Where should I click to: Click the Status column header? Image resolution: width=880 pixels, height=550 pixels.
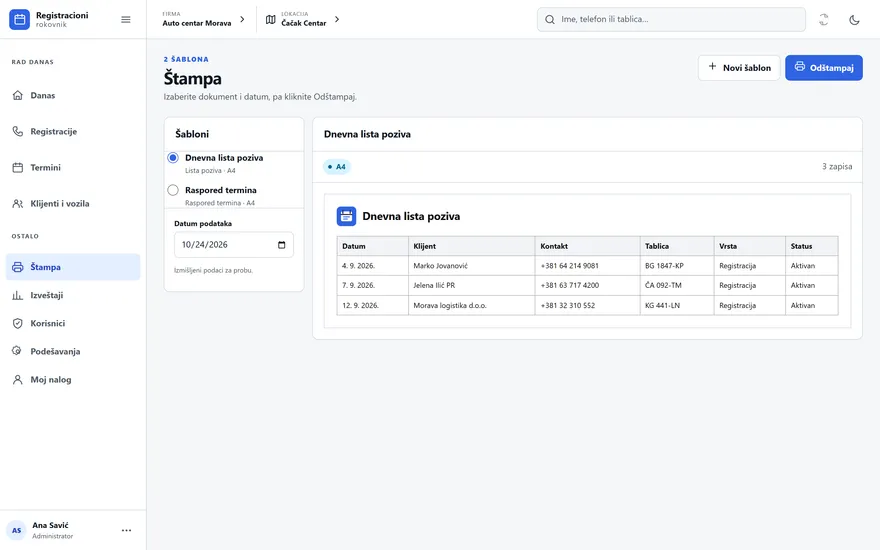point(812,246)
